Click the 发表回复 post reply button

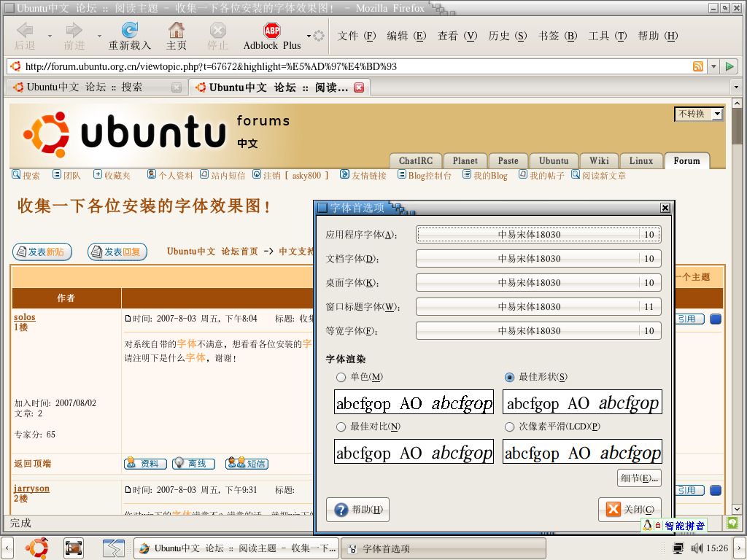(117, 252)
